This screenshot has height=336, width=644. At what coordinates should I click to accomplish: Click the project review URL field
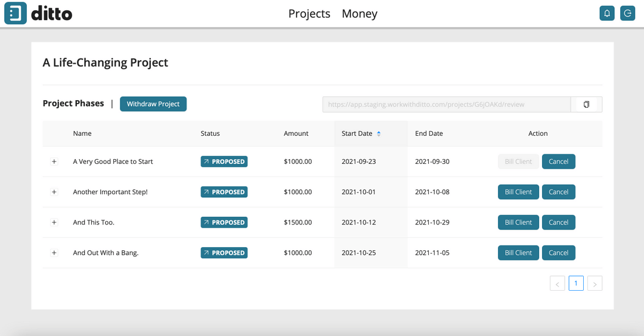[x=447, y=104]
